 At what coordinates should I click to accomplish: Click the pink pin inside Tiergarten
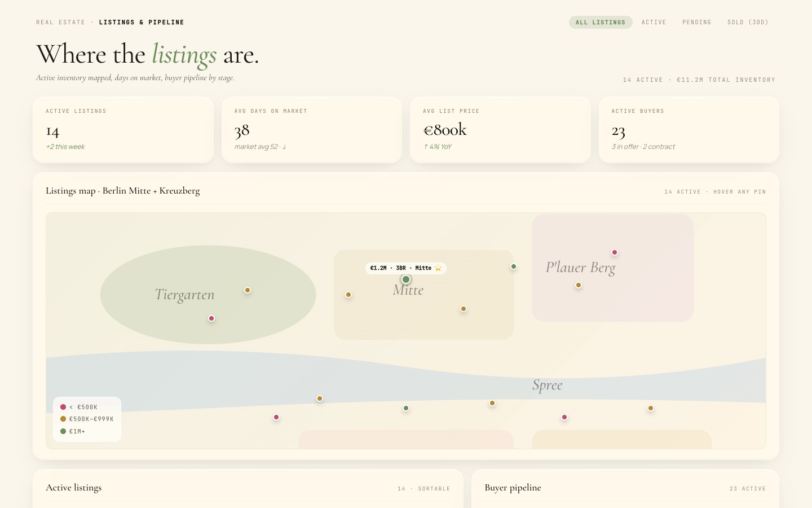coord(211,318)
